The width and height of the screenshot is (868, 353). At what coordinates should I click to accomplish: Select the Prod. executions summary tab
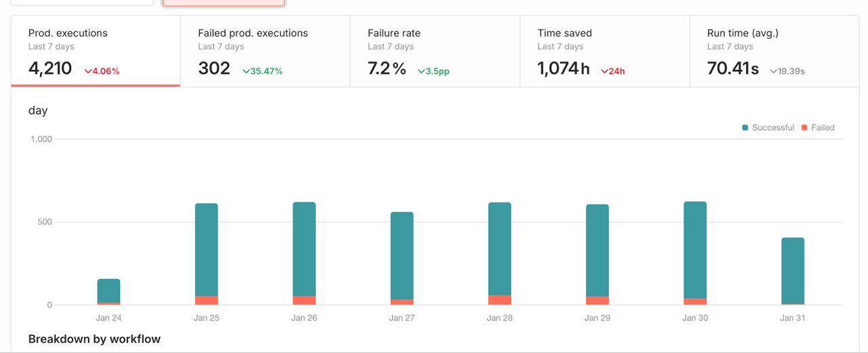[95, 51]
